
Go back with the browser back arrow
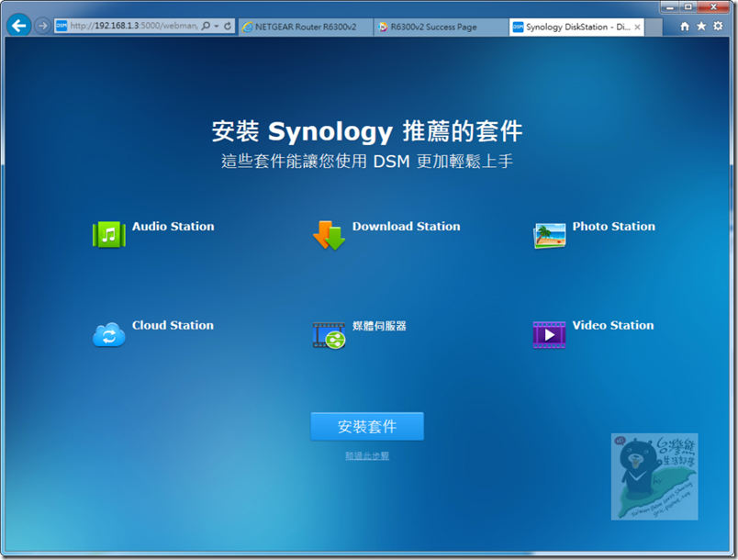coord(18,26)
